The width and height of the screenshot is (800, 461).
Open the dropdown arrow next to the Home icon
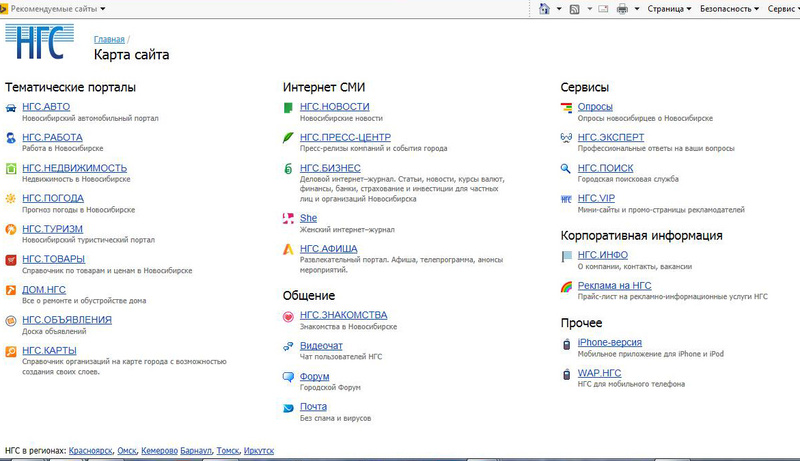(x=557, y=8)
